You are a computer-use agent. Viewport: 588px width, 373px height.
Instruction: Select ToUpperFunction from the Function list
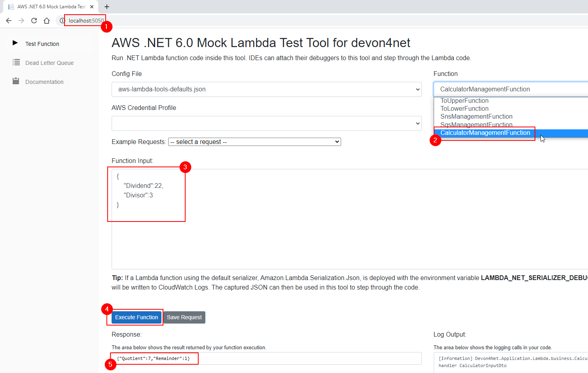465,100
